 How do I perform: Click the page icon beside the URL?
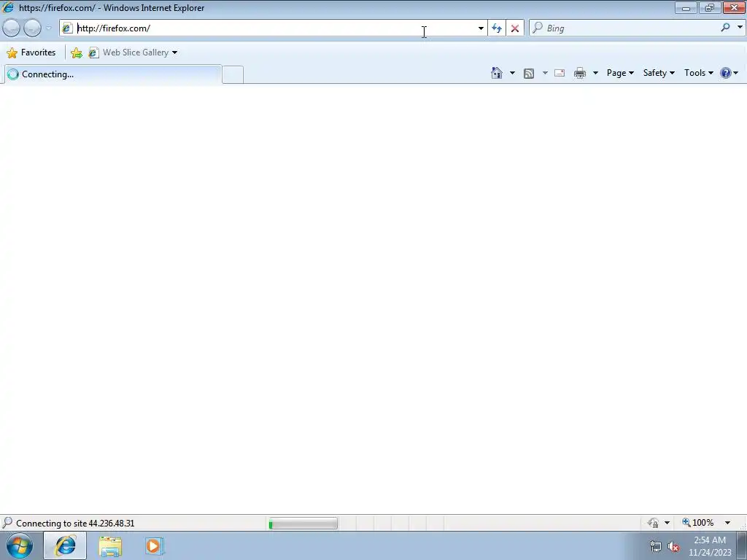click(x=67, y=28)
